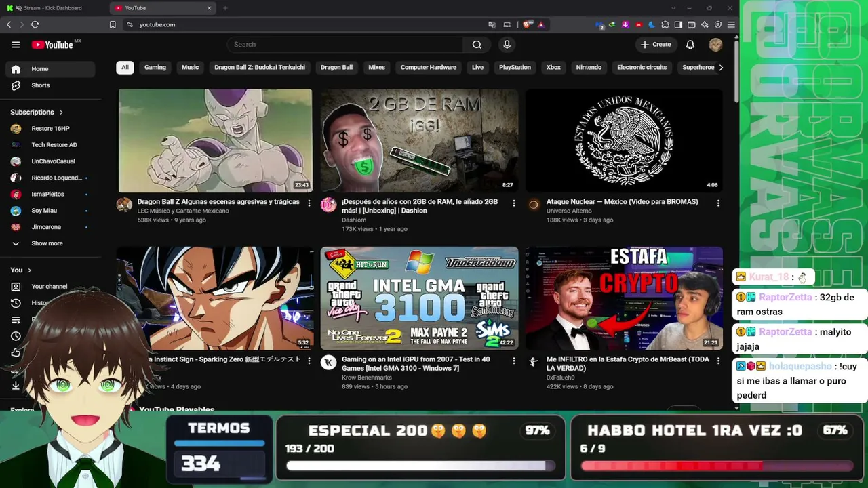Screen dimensions: 868x488
Task: Expand Show more subscriptions
Action: click(x=47, y=243)
